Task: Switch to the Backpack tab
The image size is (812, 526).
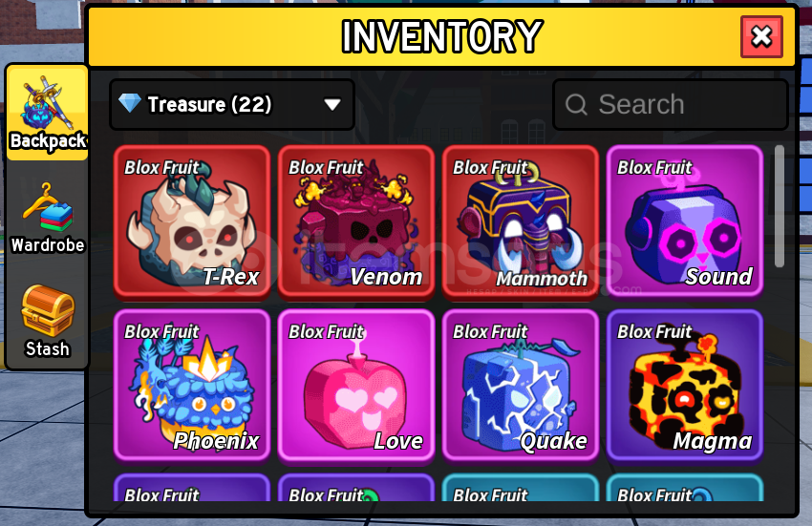Action: (47, 113)
